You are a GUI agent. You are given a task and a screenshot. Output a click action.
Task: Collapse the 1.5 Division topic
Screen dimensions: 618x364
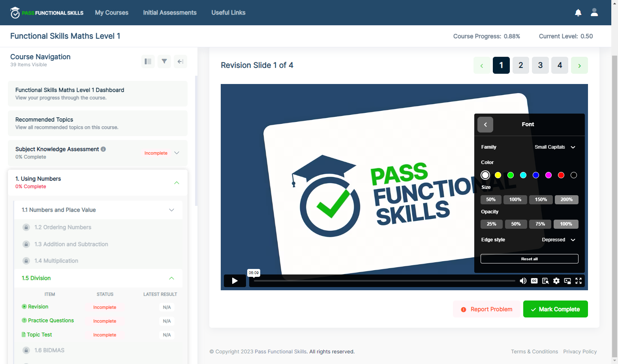(171, 278)
